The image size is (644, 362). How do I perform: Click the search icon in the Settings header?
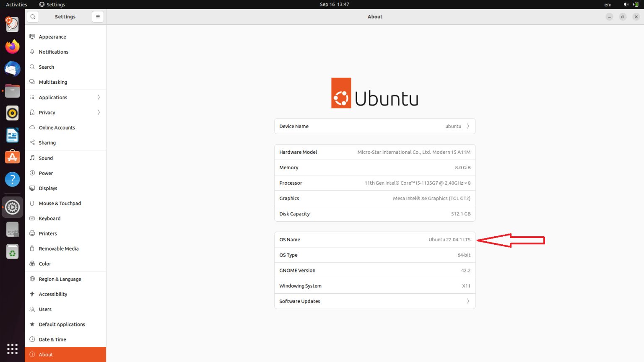click(x=33, y=17)
